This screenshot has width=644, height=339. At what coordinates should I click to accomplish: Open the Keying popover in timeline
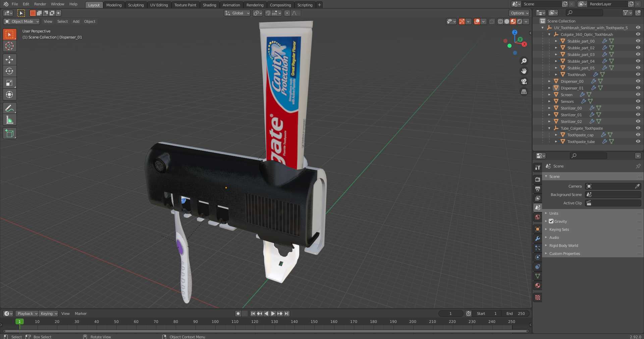(48, 314)
